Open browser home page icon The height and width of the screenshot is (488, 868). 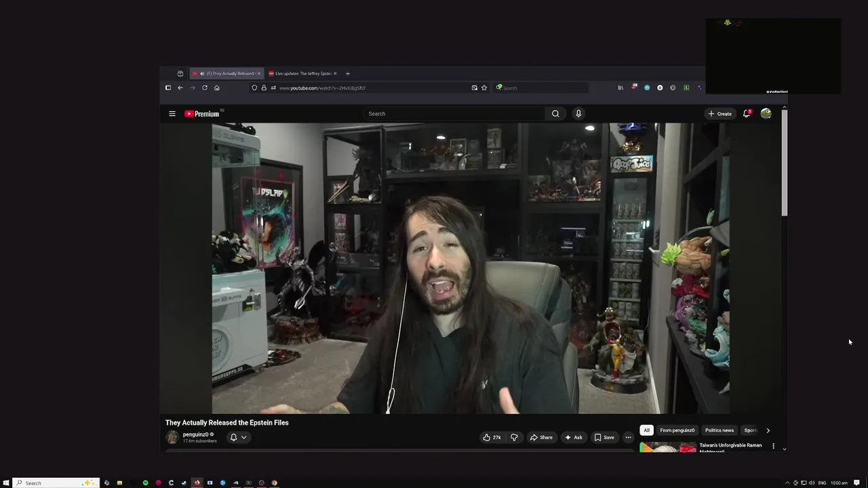point(217,87)
